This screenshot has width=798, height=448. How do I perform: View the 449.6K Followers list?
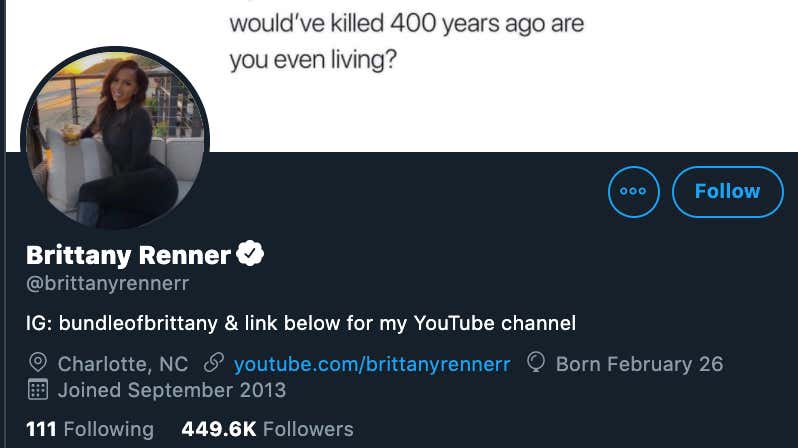[x=267, y=429]
